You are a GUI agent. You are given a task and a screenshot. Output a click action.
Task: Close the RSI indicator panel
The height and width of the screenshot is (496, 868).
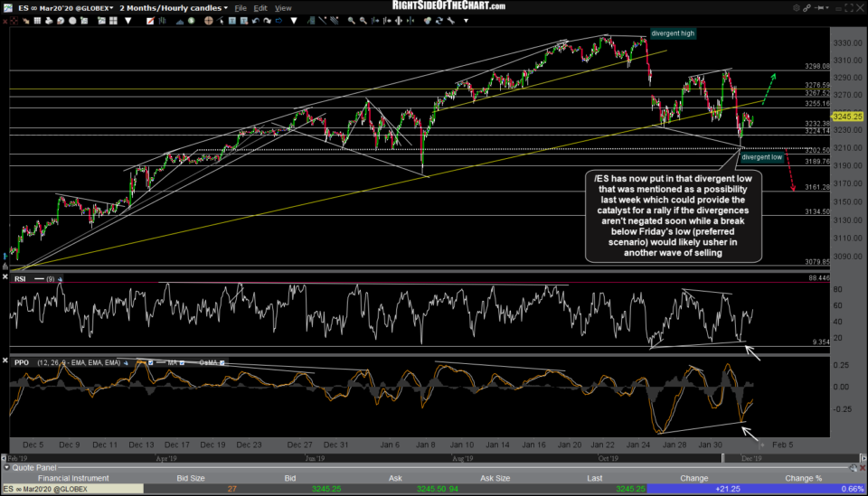[5, 277]
